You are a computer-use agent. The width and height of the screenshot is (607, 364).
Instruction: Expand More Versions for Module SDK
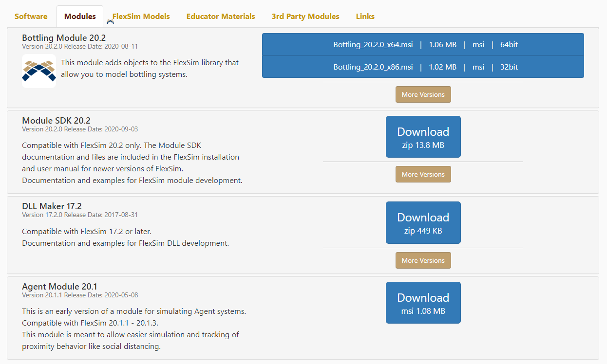[x=423, y=174]
